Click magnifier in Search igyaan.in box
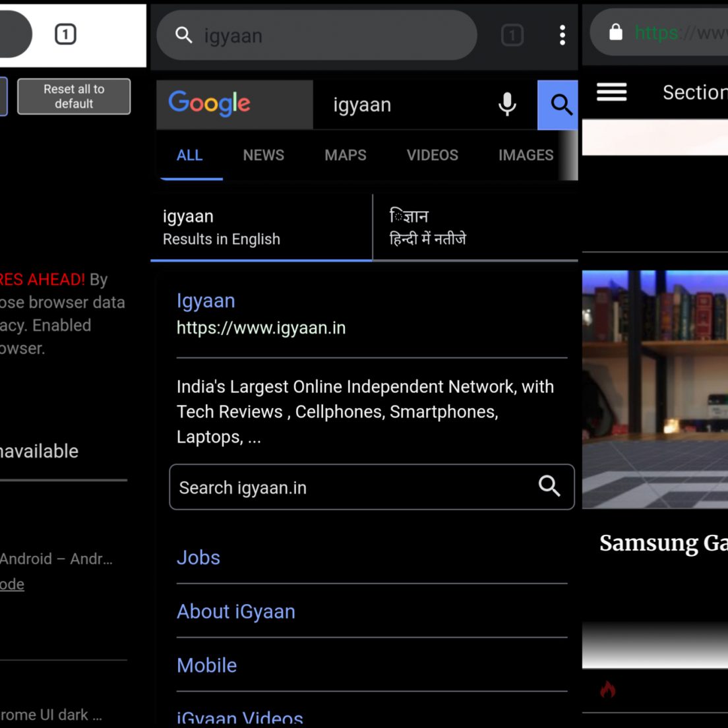728x728 pixels. click(x=549, y=487)
